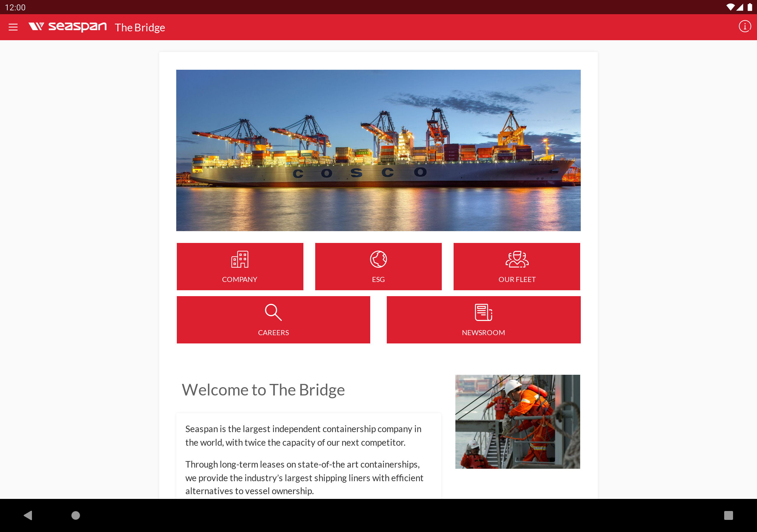Tap the Wi-Fi status icon
This screenshot has width=757, height=532.
[x=730, y=7]
